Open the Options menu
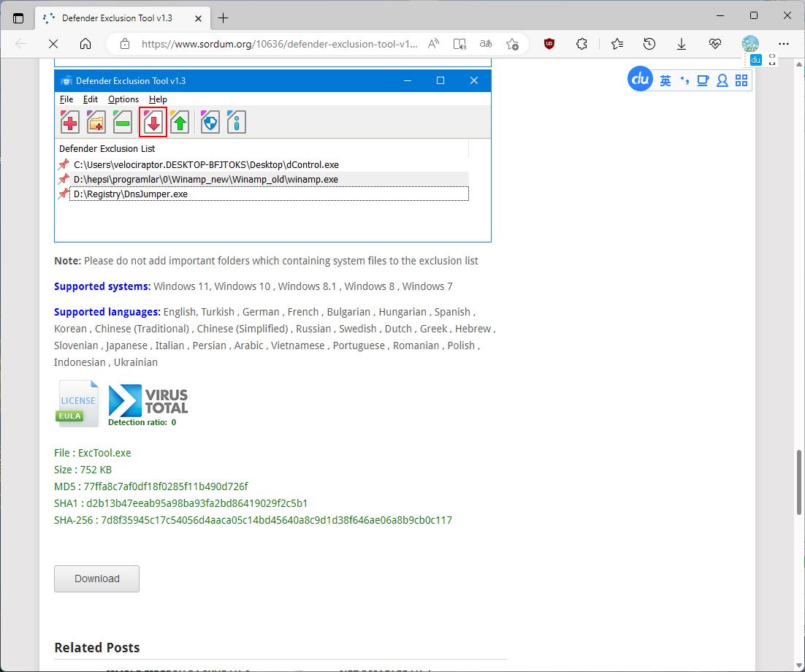The image size is (805, 672). pyautogui.click(x=123, y=99)
